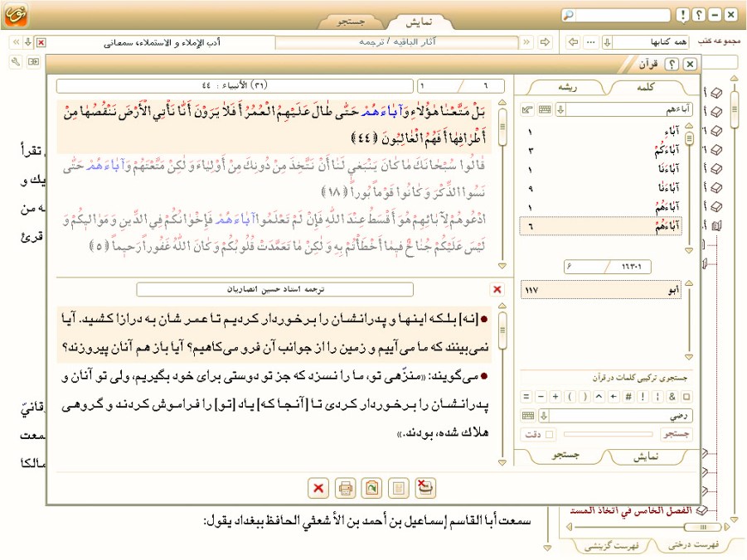Image resolution: width=747 pixels, height=560 pixels.
Task: Open the About exclamation button in the title bar
Action: tap(683, 15)
